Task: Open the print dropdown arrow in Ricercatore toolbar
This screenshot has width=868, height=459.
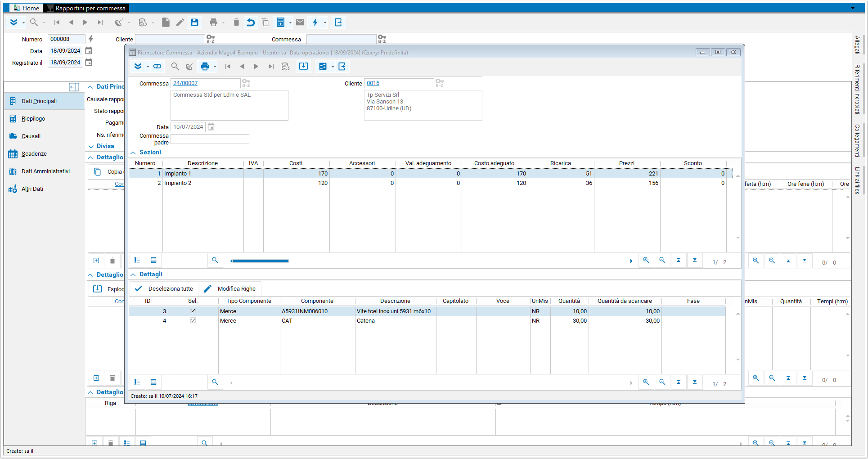Action: 215,67
